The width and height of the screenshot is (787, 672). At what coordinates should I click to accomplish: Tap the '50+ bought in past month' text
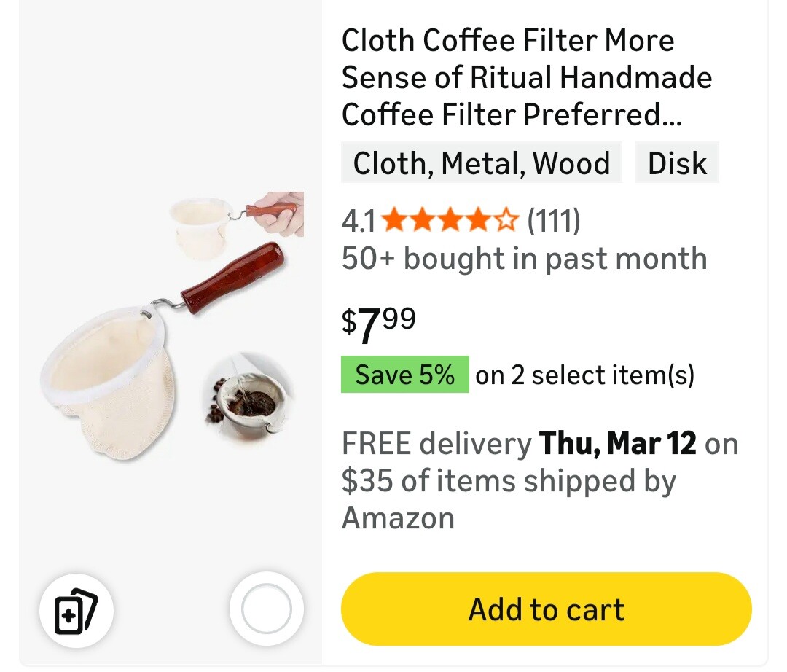coord(524,259)
